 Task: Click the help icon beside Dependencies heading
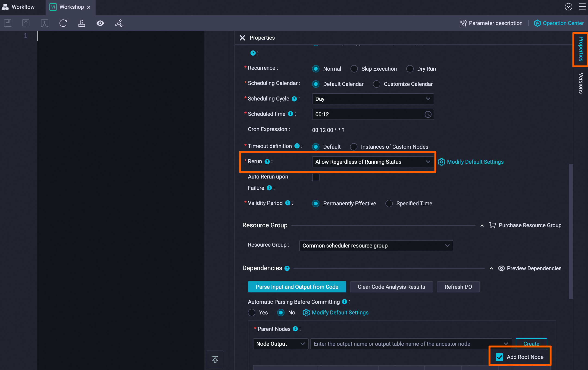[x=287, y=268]
